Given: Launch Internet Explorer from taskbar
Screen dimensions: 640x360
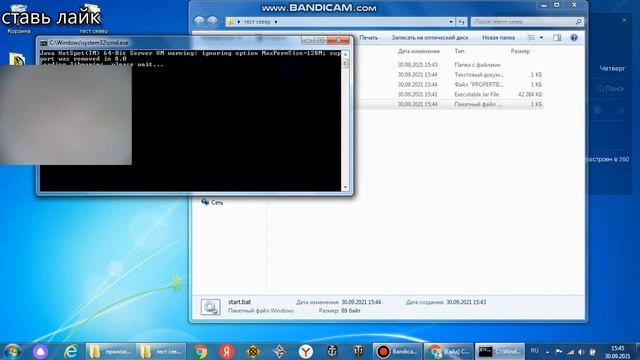Looking at the screenshot, I should pos(71,351).
